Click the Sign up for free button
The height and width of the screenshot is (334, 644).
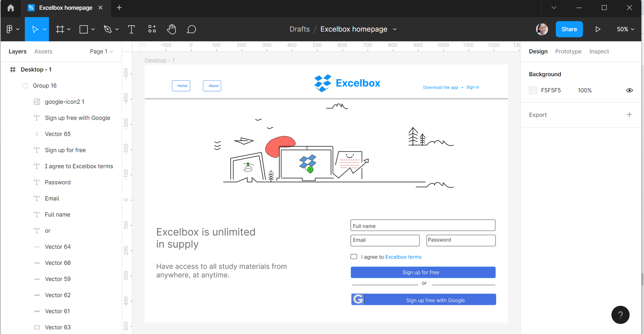click(x=423, y=272)
